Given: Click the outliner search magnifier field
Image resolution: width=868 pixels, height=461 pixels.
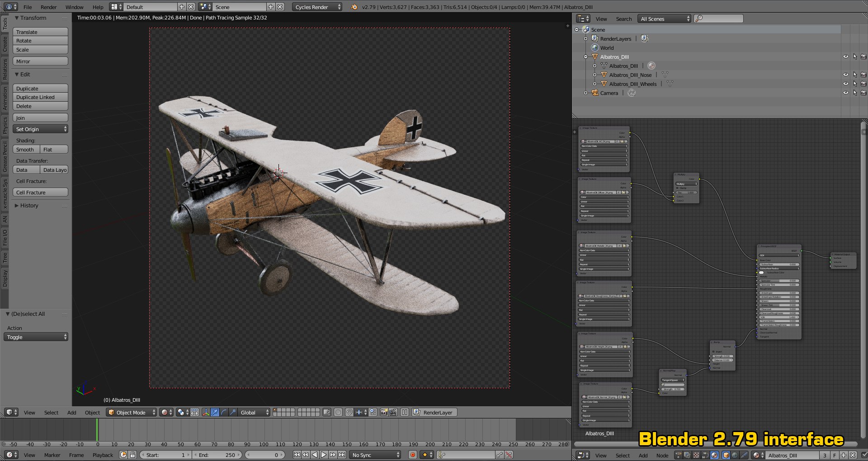Looking at the screenshot, I should pos(719,19).
